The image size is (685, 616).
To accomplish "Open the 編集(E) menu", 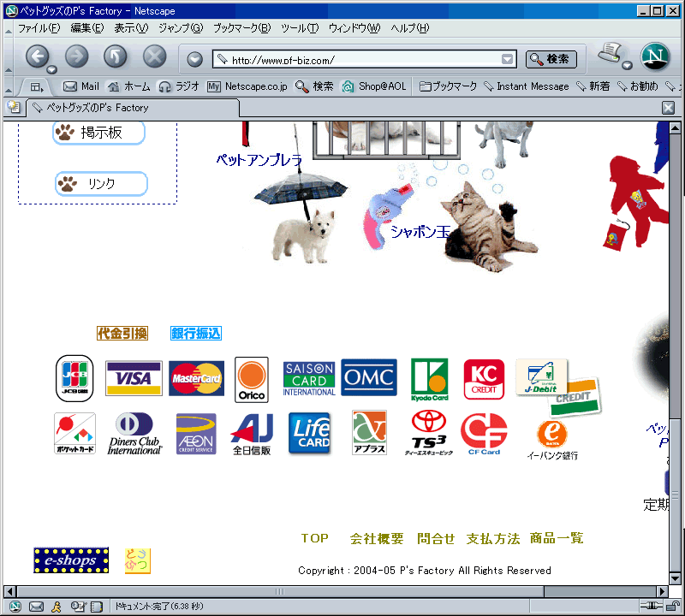I will [87, 28].
